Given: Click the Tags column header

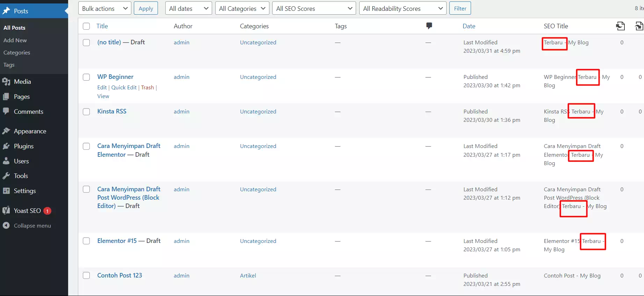Looking at the screenshot, I should tap(341, 26).
